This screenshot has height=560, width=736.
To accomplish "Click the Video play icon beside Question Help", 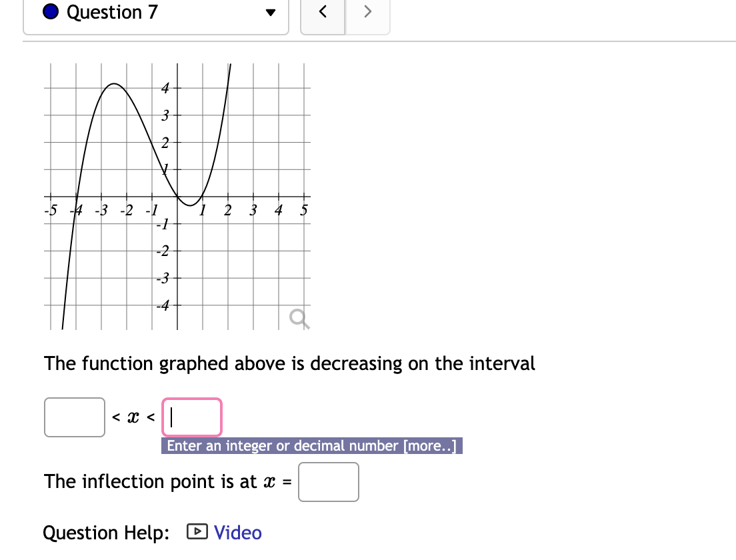I will [196, 532].
